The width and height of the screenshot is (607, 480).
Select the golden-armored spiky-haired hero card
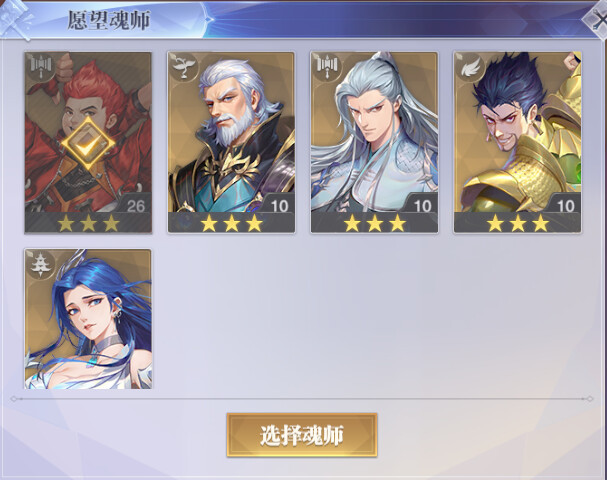(x=518, y=142)
